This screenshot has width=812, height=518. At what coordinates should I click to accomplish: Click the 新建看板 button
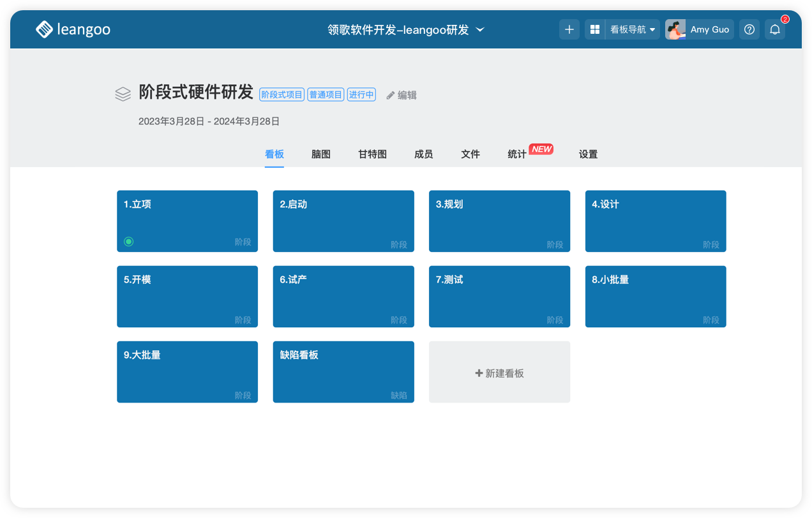click(499, 373)
